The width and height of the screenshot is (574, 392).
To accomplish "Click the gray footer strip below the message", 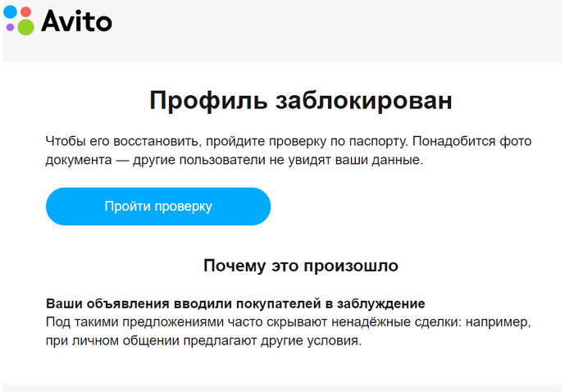I will [287, 388].
